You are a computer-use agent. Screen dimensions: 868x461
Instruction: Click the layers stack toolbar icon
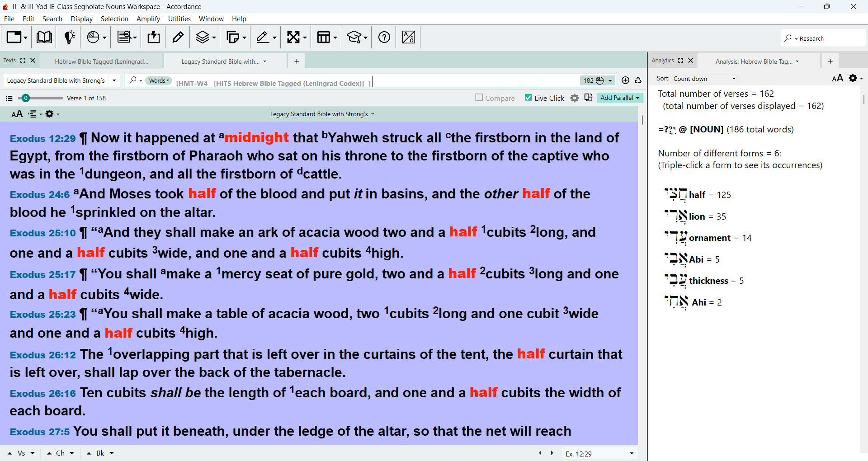pyautogui.click(x=202, y=37)
